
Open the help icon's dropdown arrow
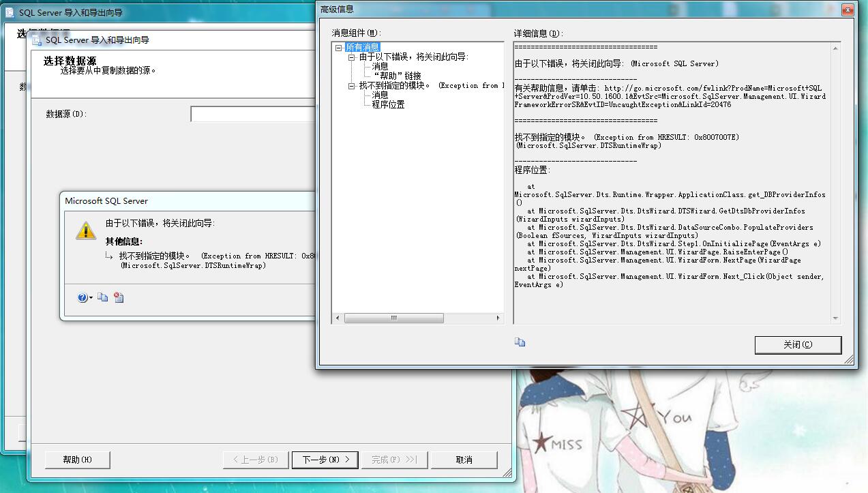90,298
